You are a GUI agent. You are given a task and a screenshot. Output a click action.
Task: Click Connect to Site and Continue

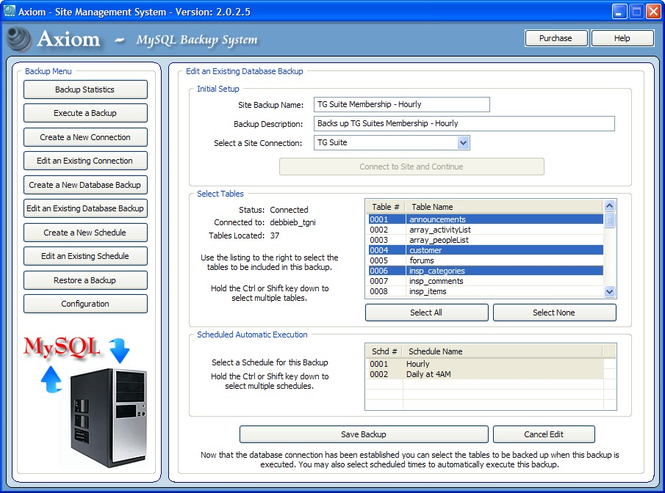411,167
